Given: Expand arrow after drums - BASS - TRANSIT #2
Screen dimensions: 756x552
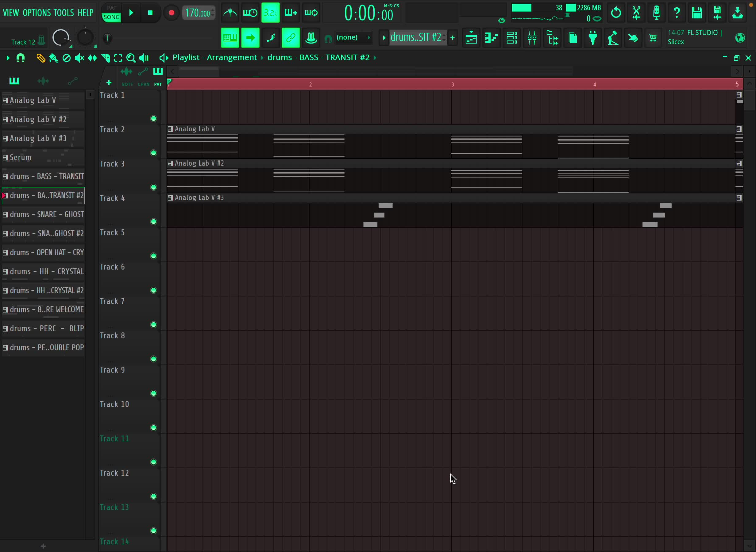Looking at the screenshot, I should click(x=375, y=58).
